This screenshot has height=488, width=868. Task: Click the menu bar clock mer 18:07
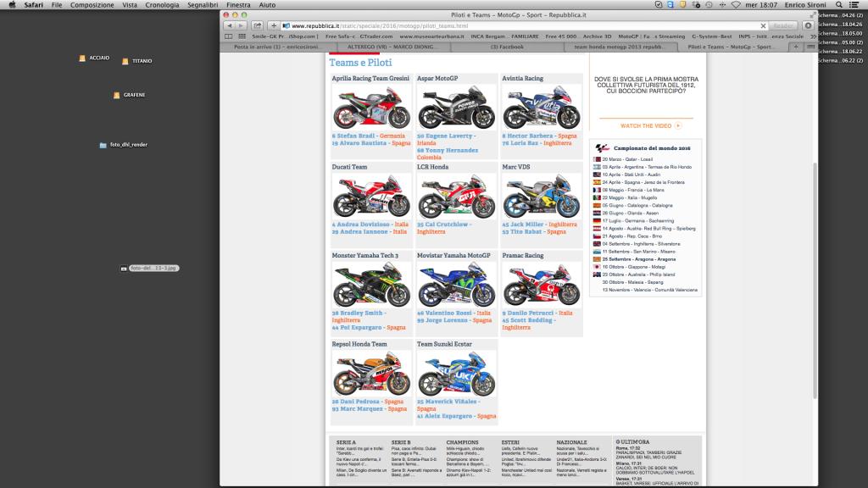point(761,4)
